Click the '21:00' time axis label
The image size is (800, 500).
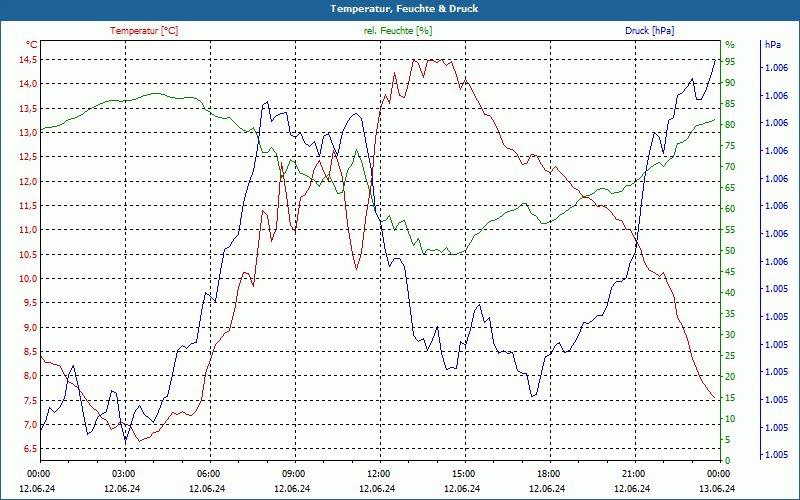634,473
